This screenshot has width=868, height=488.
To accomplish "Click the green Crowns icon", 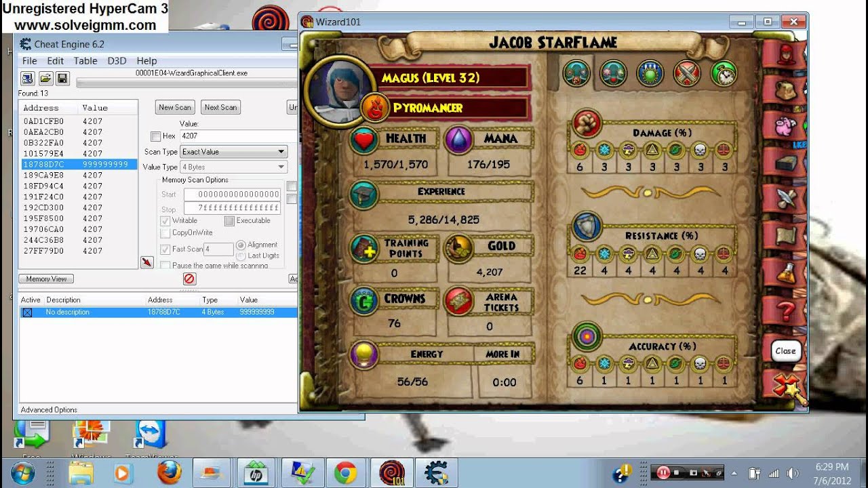I will (x=365, y=301).
